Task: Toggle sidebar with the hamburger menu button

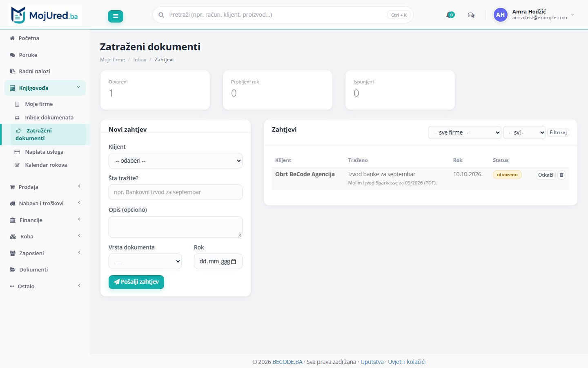Action: click(x=116, y=16)
